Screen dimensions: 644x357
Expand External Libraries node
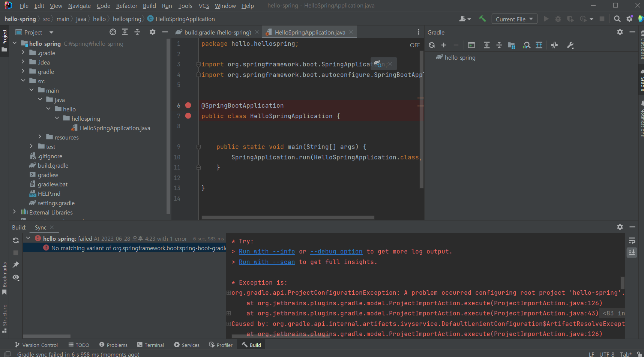pos(15,212)
